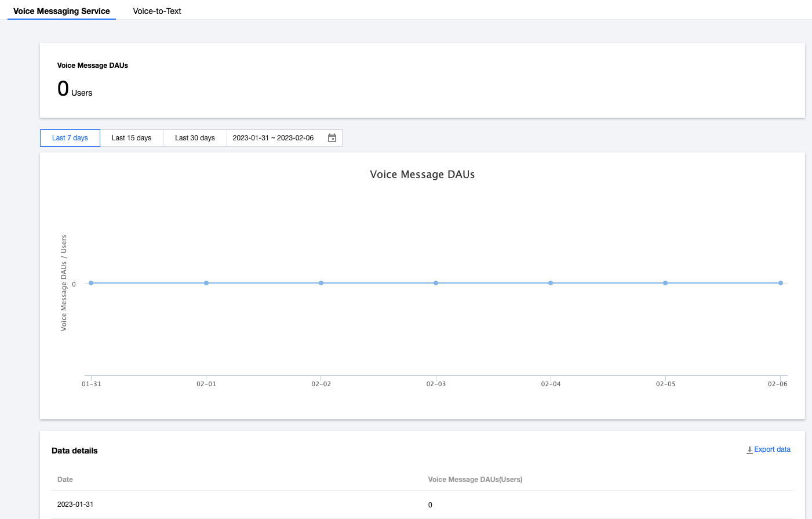Screen dimensions: 812x519
Task: Pick the Last 30 days range
Action: (195, 138)
